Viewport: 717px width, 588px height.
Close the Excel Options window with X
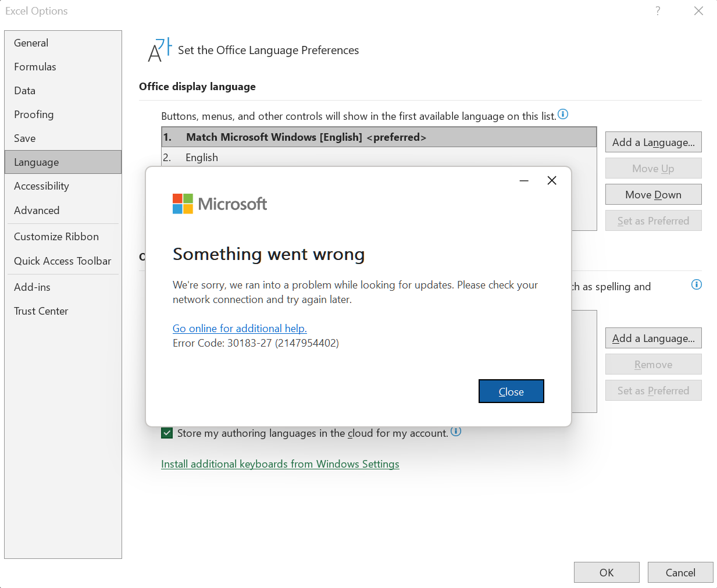pyautogui.click(x=699, y=11)
